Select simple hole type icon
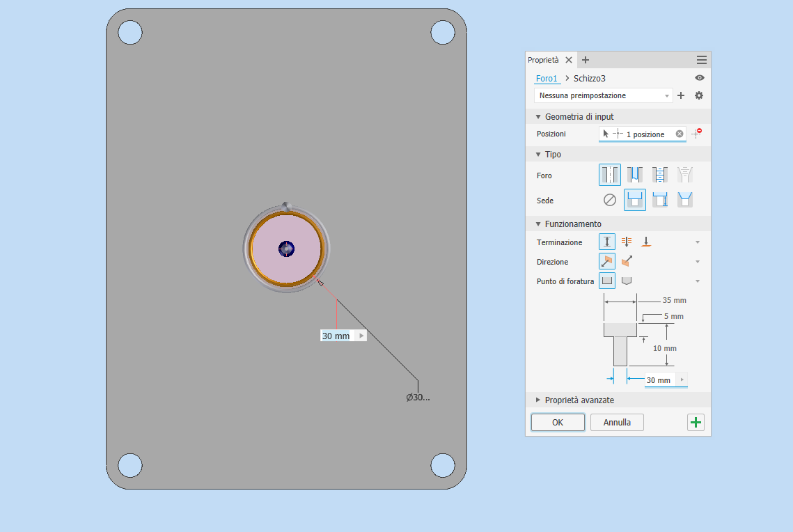The height and width of the screenshot is (532, 793). (x=609, y=175)
